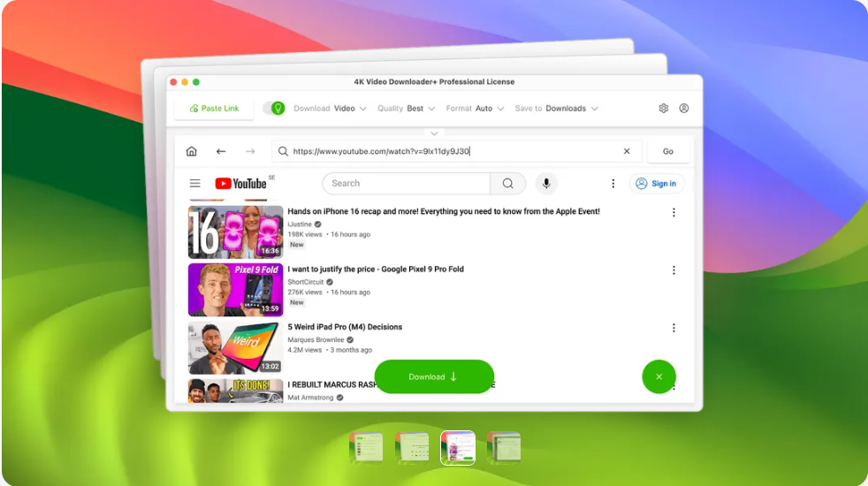Open options menu for iPad Pro video
The height and width of the screenshot is (486, 868).
[674, 328]
